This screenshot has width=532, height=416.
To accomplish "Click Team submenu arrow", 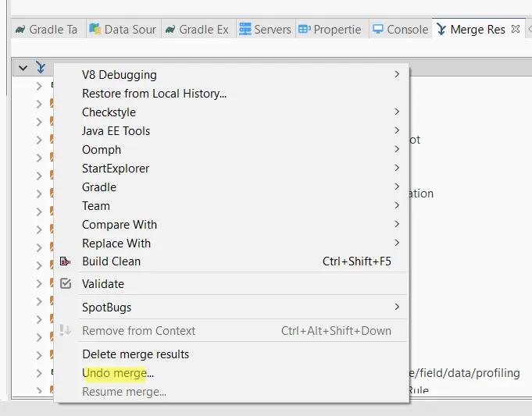I will click(x=397, y=205).
